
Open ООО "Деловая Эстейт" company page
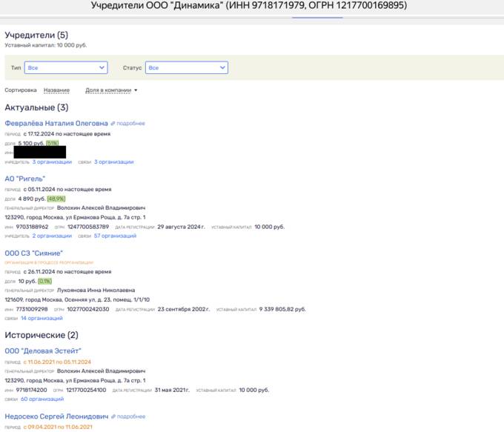point(43,350)
